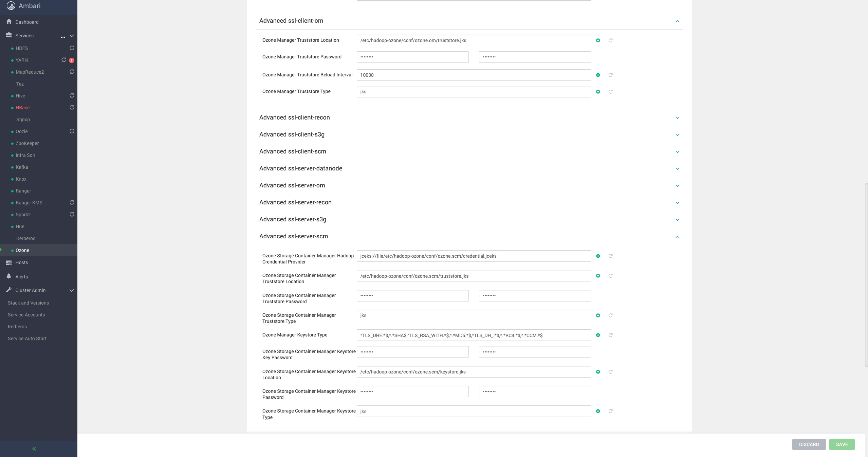Select the HBase service

23,108
